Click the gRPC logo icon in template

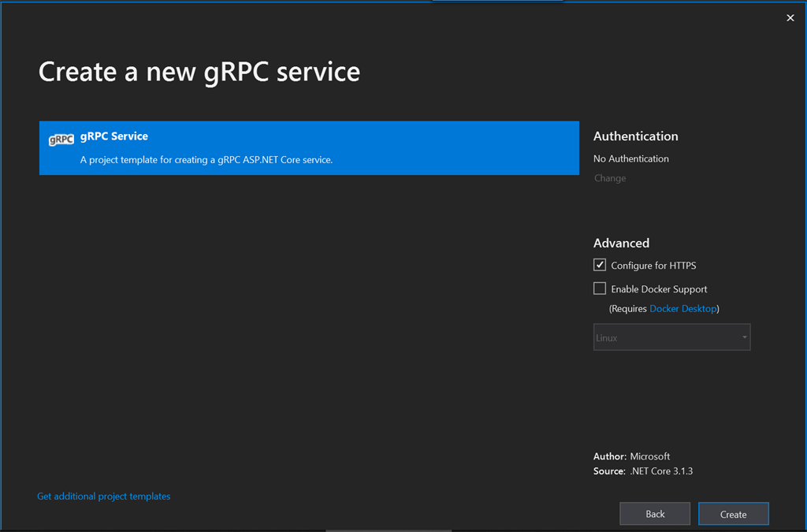(61, 140)
